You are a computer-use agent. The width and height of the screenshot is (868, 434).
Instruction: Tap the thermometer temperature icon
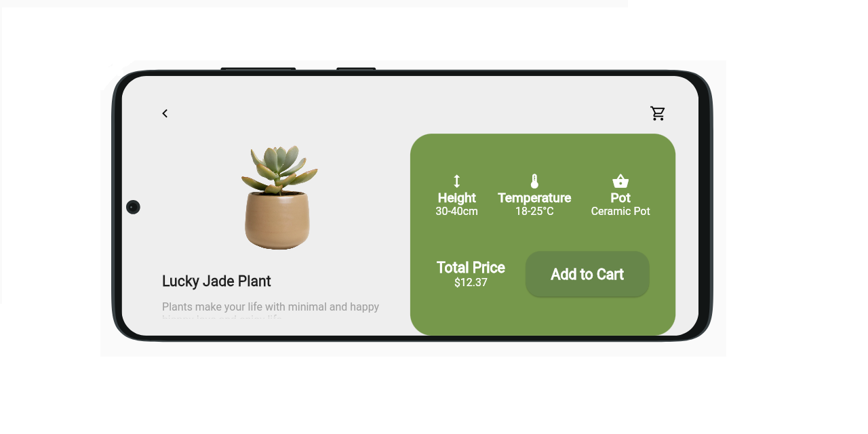point(534,180)
